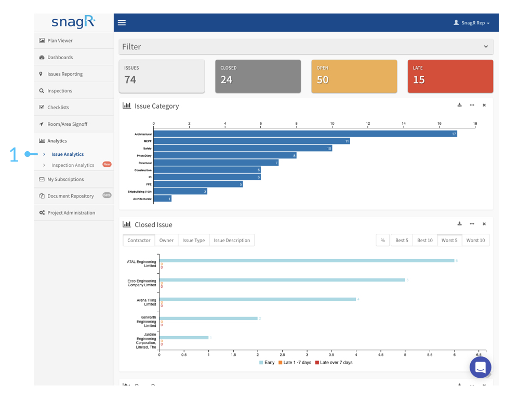Open the hamburger menu in top bar
Screen dimensions: 532x399
tap(122, 23)
